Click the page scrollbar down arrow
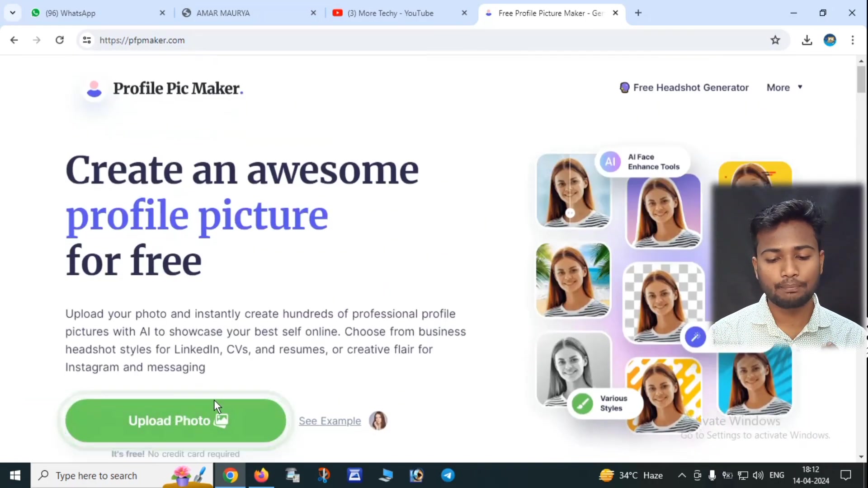Viewport: 868px width, 488px height. click(861, 457)
